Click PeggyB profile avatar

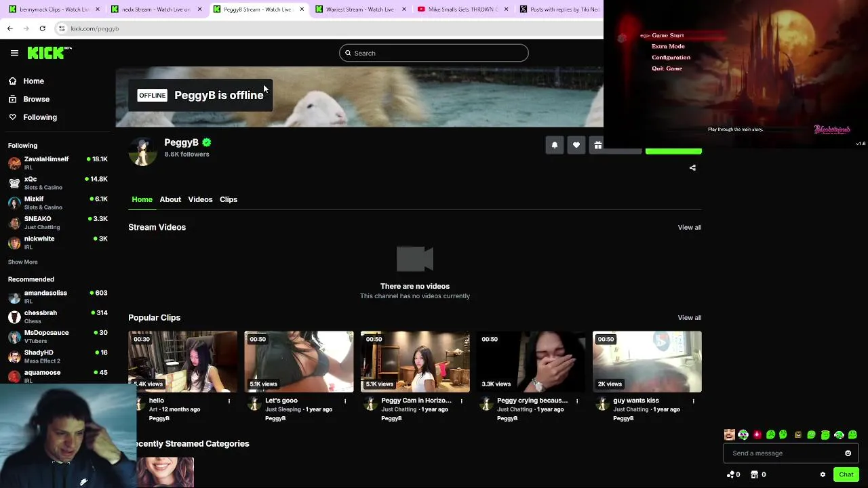coord(142,151)
